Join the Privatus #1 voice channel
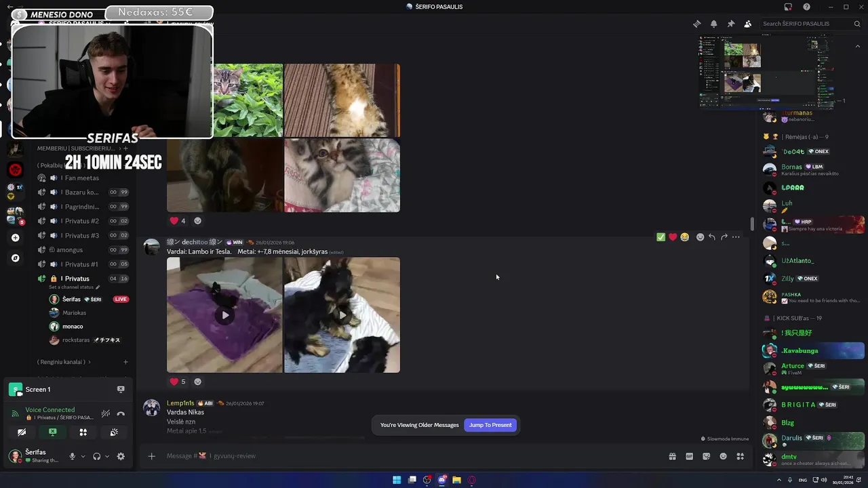This screenshot has width=868, height=488. tap(83, 264)
